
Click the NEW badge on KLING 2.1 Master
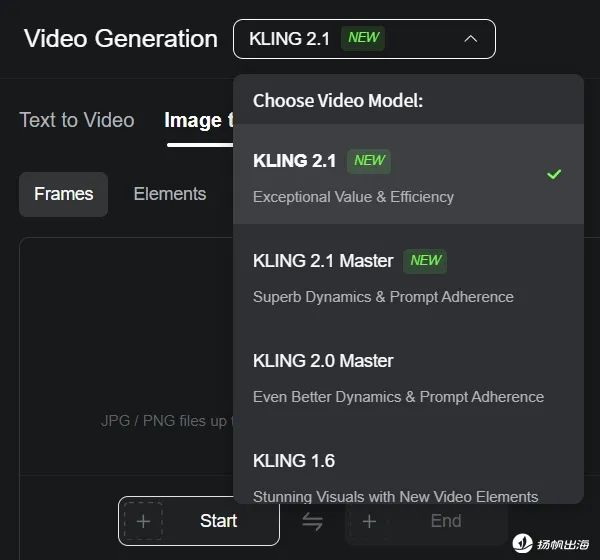pyautogui.click(x=425, y=260)
